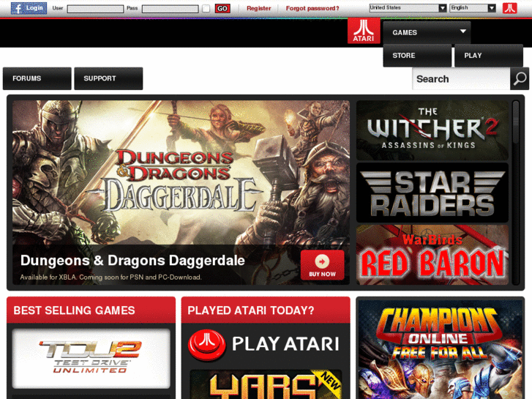Submit the login with the GO button
The image size is (532, 399).
(222, 9)
